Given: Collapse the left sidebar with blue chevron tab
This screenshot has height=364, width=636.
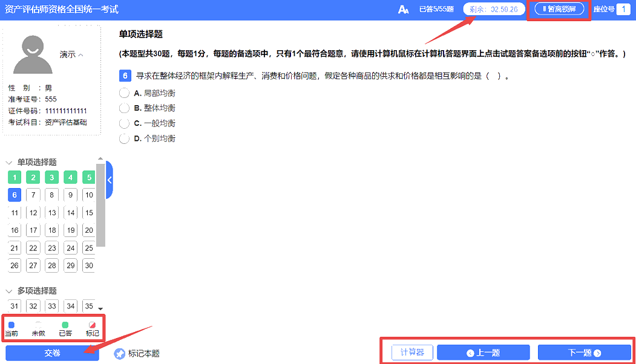Looking at the screenshot, I should click(x=110, y=180).
